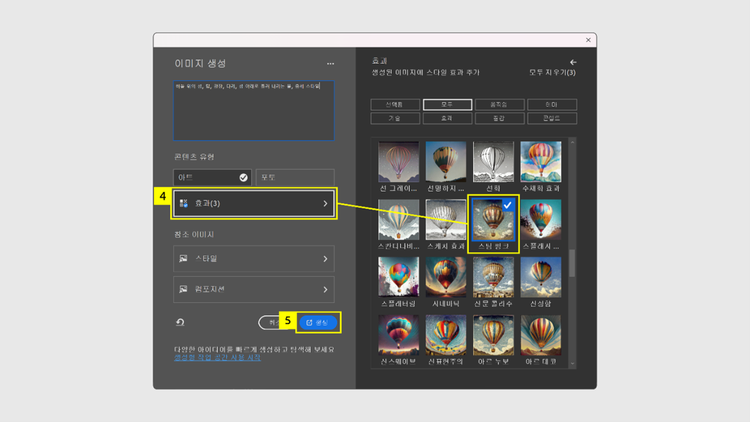Select the 신문 콜라주 effect thumbnail

[x=493, y=277]
